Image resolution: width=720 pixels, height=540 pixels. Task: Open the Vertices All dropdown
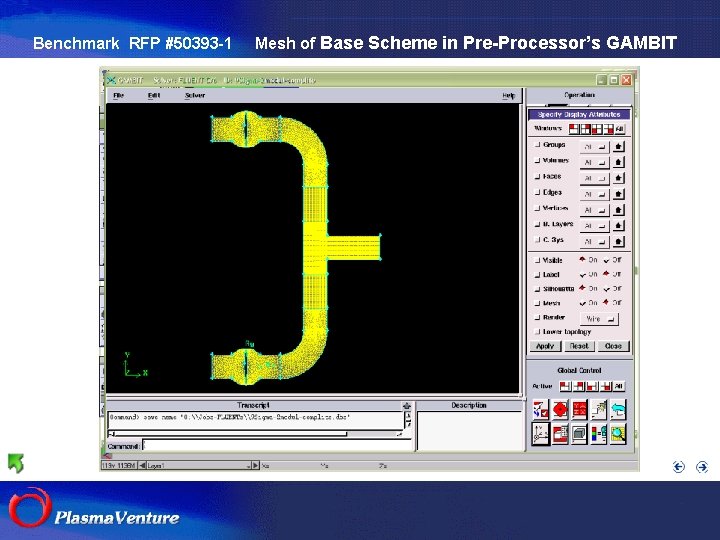tap(595, 210)
